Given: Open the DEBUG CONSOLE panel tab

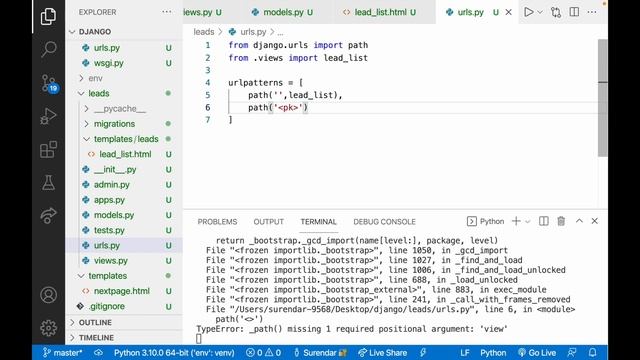Looking at the screenshot, I should click(x=384, y=222).
